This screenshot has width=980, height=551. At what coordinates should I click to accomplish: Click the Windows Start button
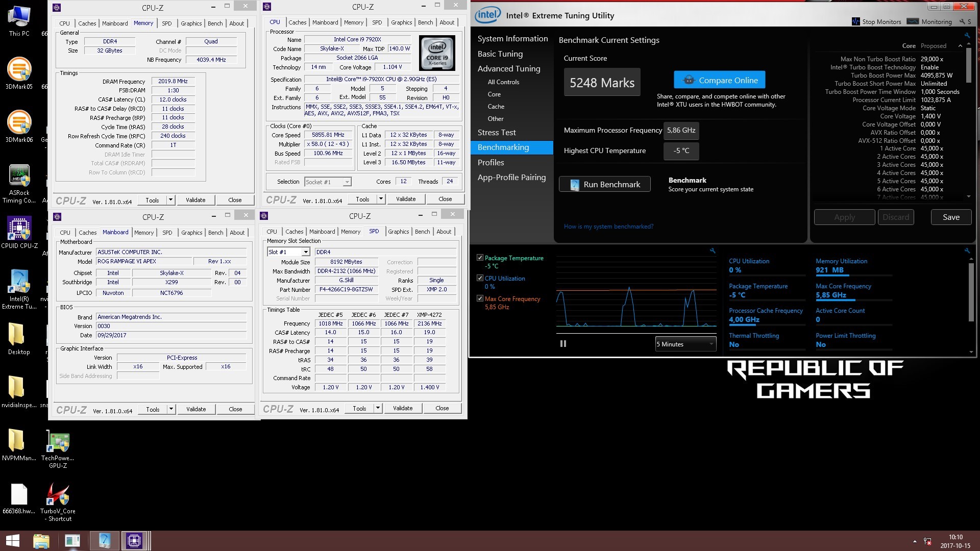(12, 541)
